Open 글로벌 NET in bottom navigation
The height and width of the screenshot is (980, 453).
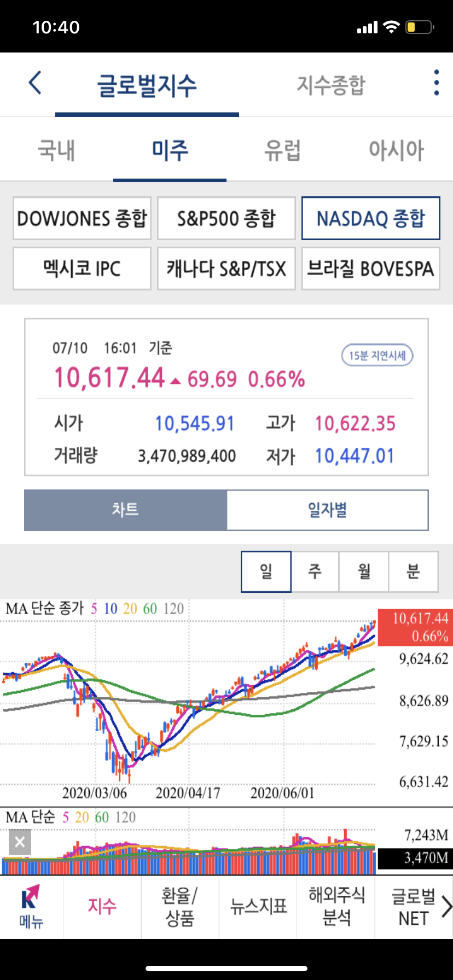pyautogui.click(x=413, y=906)
